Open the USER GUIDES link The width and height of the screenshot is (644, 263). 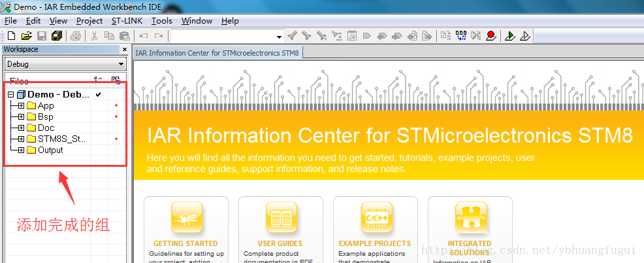pos(280,243)
